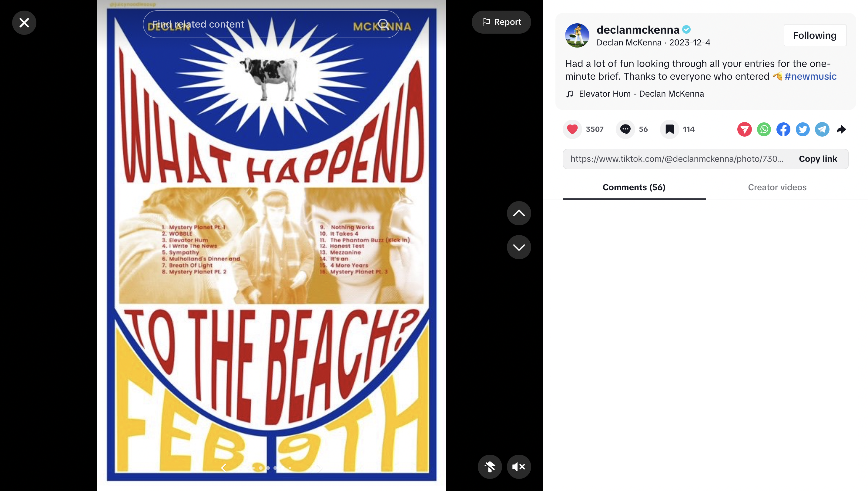Click the search magnifier icon
Screen dimensions: 868x491
click(384, 24)
